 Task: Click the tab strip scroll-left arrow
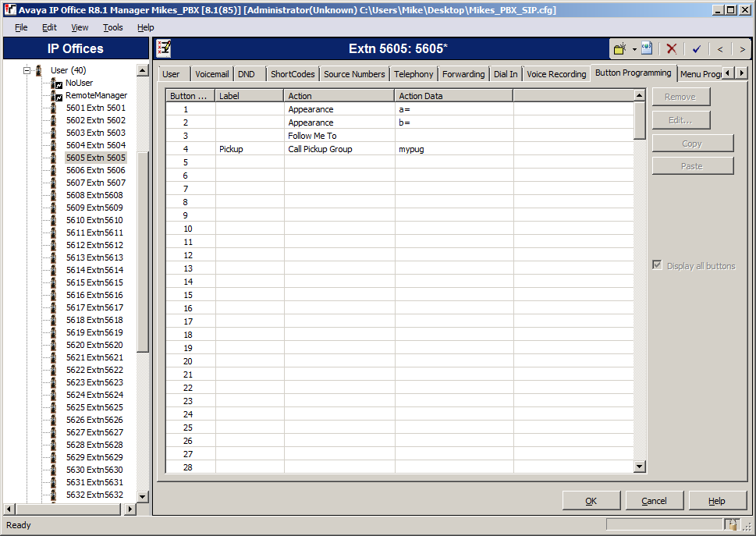pos(728,73)
